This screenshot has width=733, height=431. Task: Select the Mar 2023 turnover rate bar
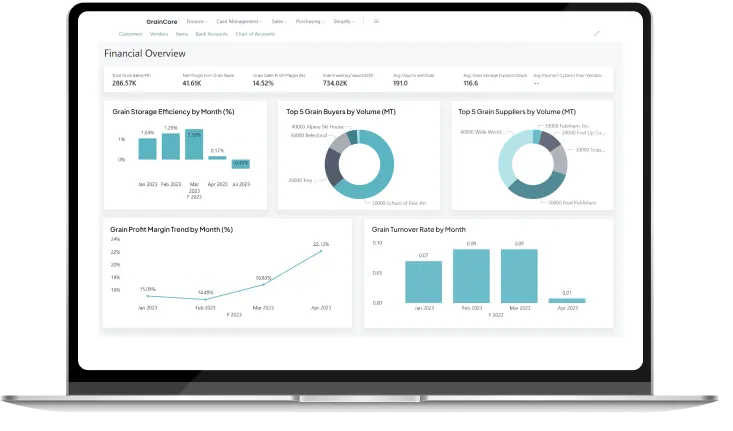(519, 276)
